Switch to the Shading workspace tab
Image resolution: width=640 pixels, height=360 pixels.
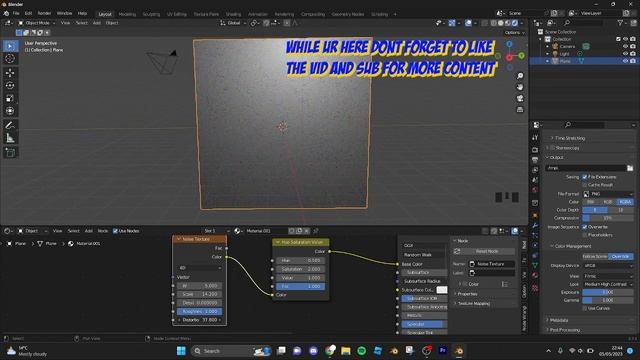pos(233,14)
